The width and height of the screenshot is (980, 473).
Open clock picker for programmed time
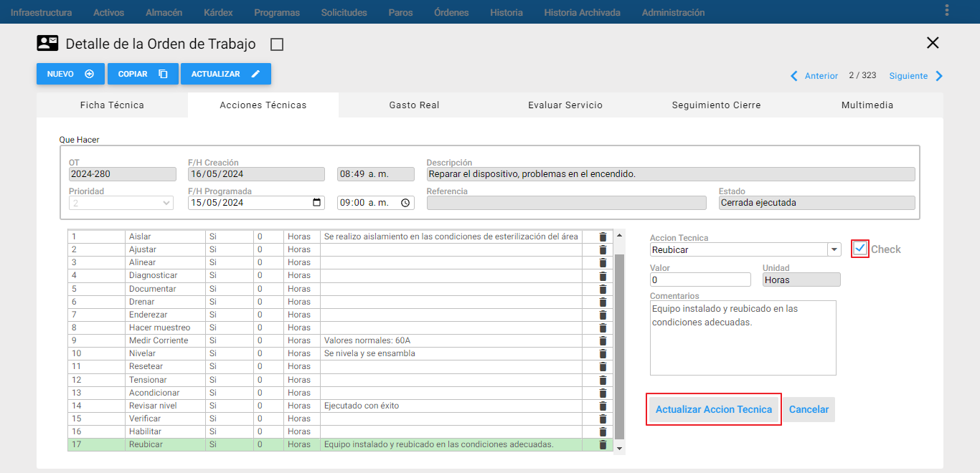pyautogui.click(x=405, y=203)
